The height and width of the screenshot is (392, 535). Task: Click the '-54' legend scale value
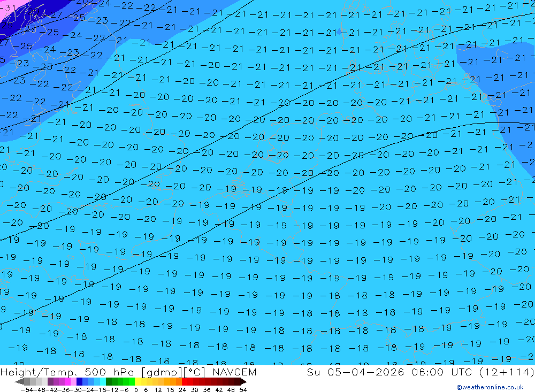click(x=27, y=390)
